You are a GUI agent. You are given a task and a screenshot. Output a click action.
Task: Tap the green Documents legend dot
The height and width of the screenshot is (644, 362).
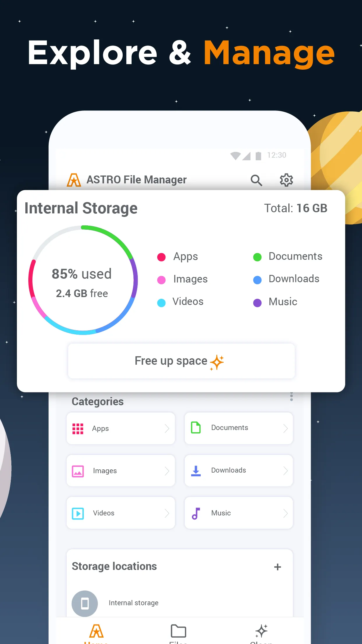click(x=257, y=257)
